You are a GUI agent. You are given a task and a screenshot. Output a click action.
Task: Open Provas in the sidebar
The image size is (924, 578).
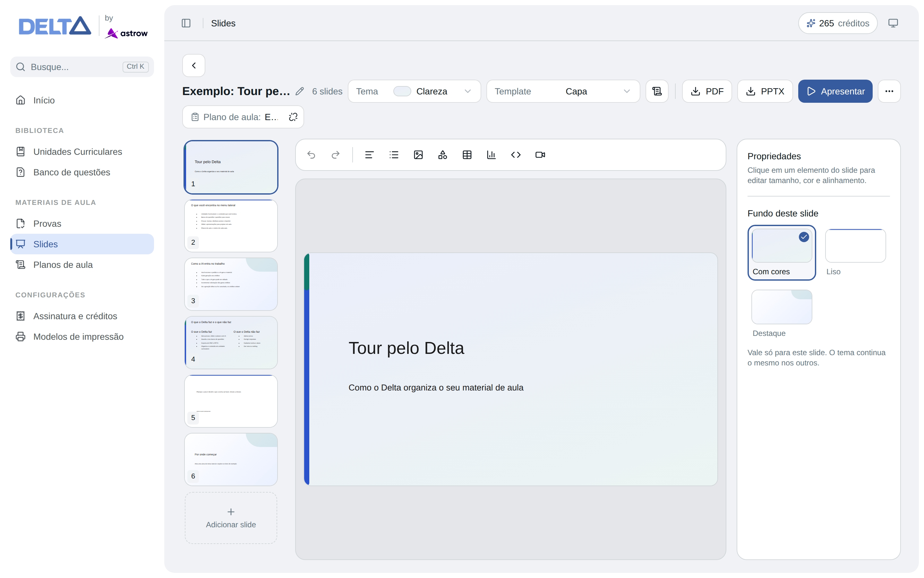pyautogui.click(x=82, y=223)
